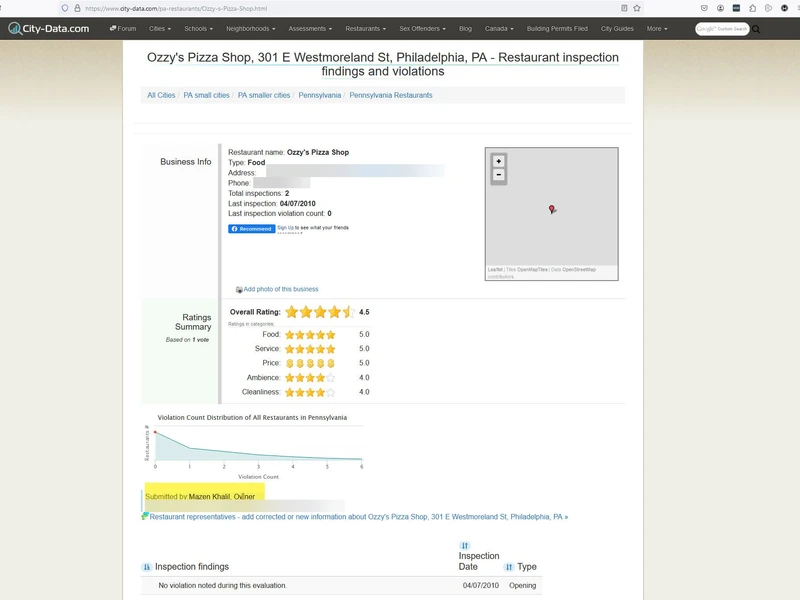800x600 pixels.
Task: Click the red map location marker
Action: point(552,209)
